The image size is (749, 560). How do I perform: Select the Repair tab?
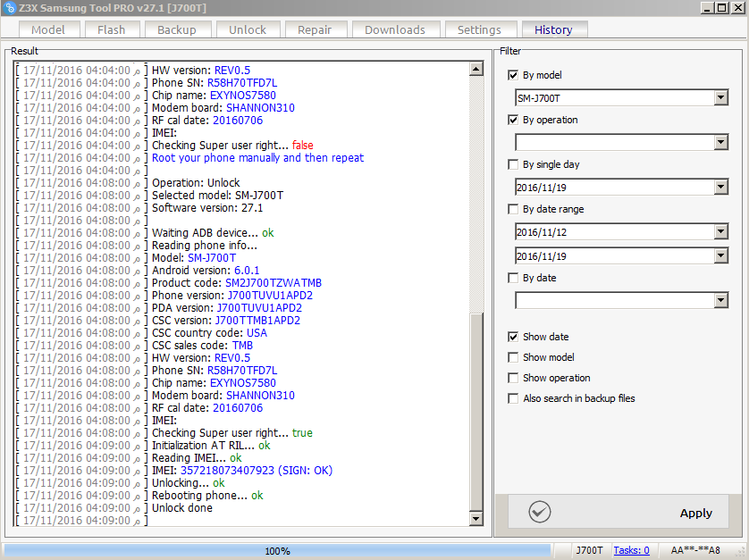(315, 29)
